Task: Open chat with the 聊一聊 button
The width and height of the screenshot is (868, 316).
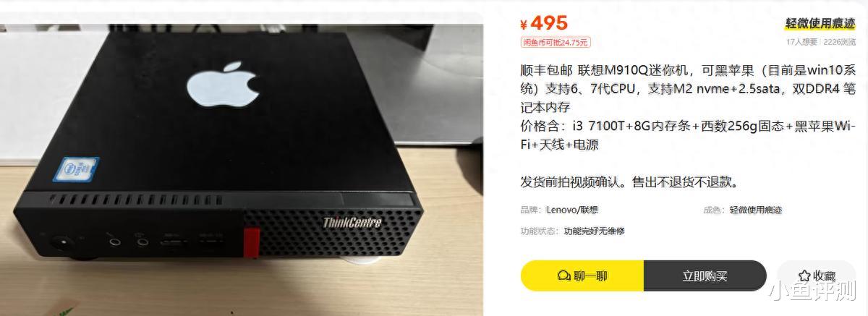Action: coord(582,276)
